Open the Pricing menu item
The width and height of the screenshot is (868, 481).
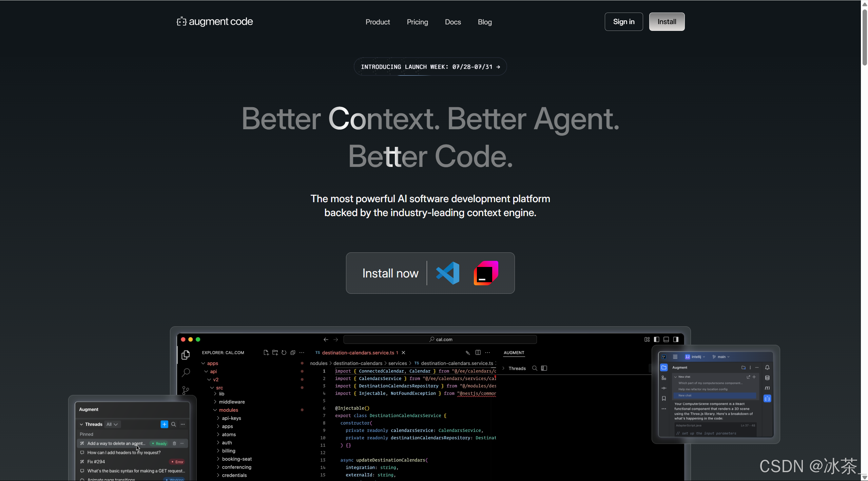417,22
